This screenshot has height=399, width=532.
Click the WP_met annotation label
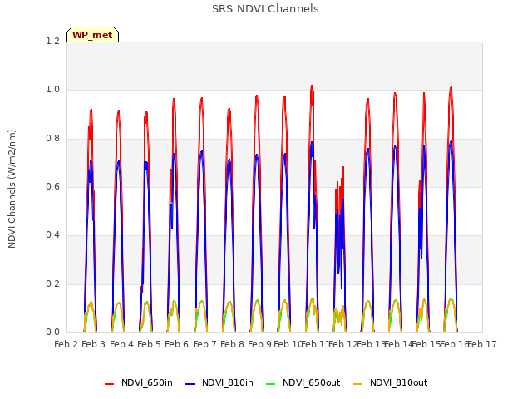(92, 35)
